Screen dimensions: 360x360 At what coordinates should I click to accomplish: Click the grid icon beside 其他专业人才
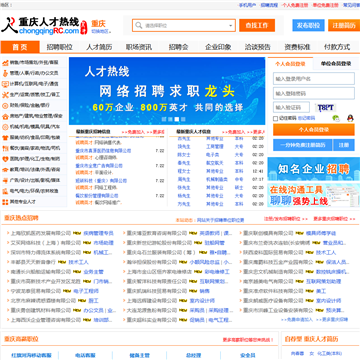5,202
